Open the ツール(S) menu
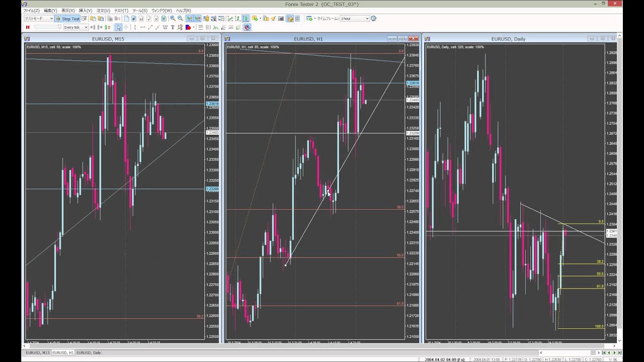Screen dimensions: 644x362 click(x=140, y=11)
